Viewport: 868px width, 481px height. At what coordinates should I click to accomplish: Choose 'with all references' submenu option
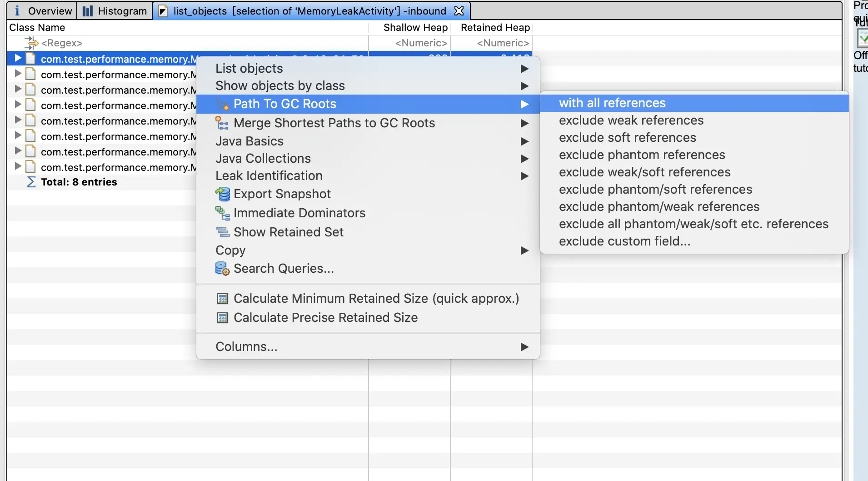tap(612, 103)
